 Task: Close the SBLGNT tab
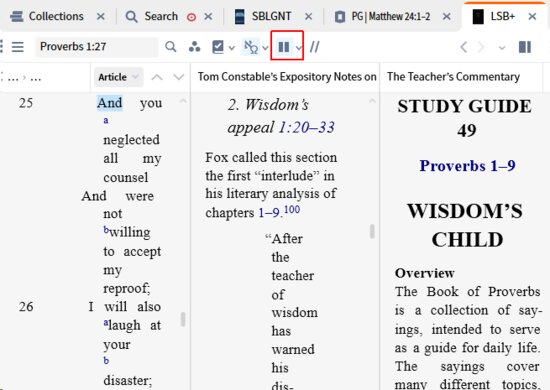coord(308,16)
